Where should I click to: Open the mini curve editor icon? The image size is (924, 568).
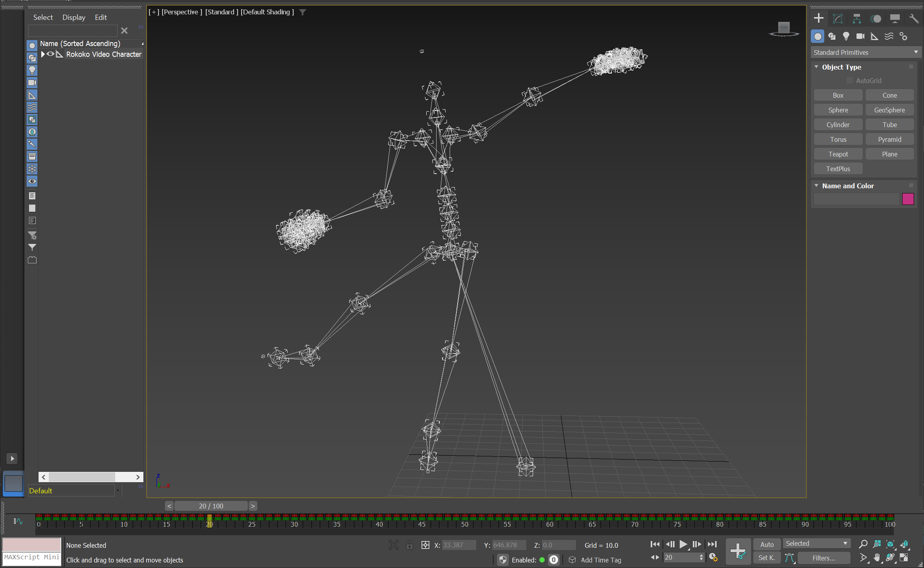[18, 521]
